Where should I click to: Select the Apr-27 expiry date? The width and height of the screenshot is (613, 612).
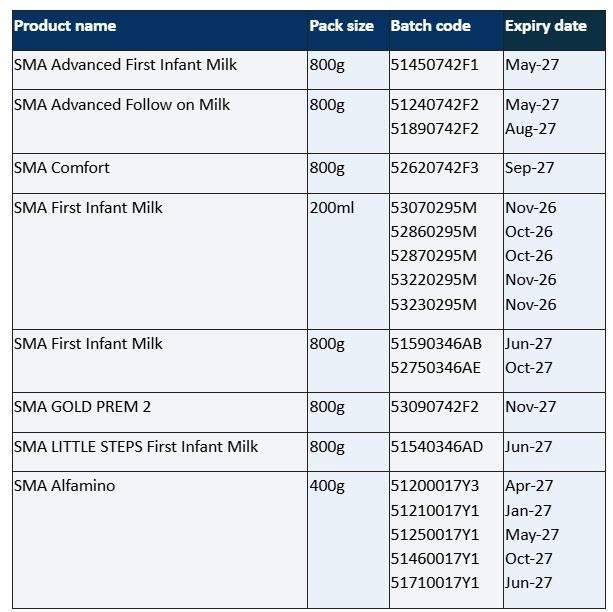[x=530, y=486]
